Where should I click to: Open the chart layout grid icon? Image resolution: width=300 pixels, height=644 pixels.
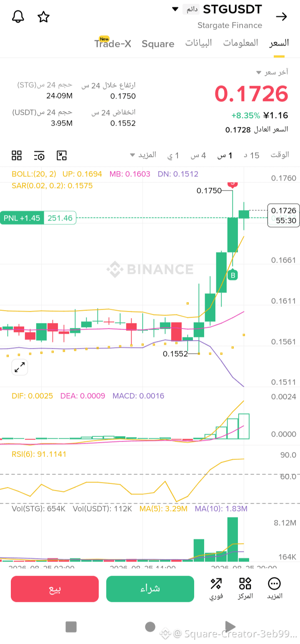17,156
